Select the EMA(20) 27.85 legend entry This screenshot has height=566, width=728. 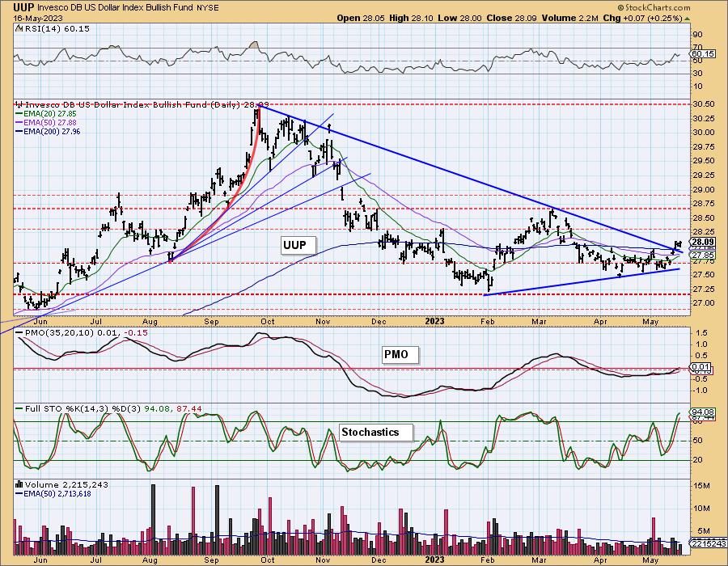click(46, 114)
